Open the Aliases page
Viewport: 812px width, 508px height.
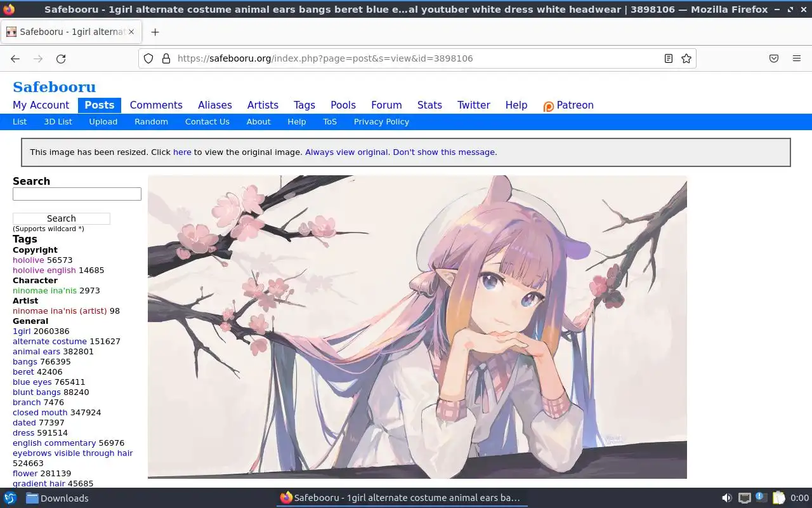215,105
